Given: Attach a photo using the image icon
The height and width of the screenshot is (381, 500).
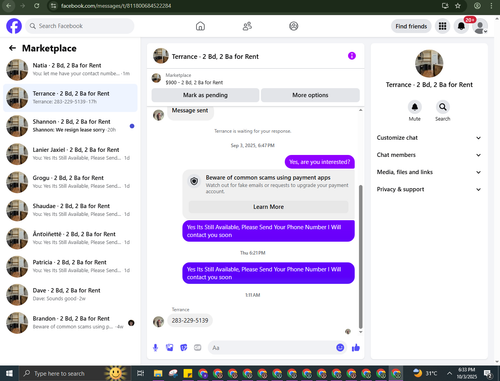Looking at the screenshot, I should coord(170,348).
